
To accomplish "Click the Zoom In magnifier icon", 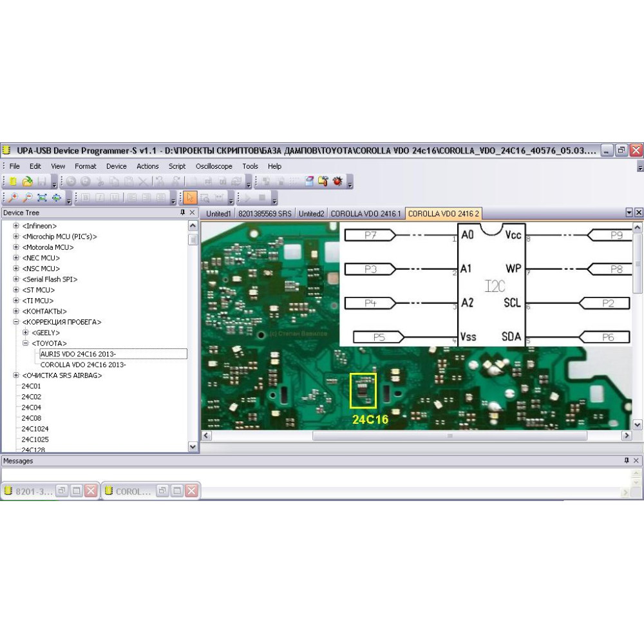I will (13, 198).
